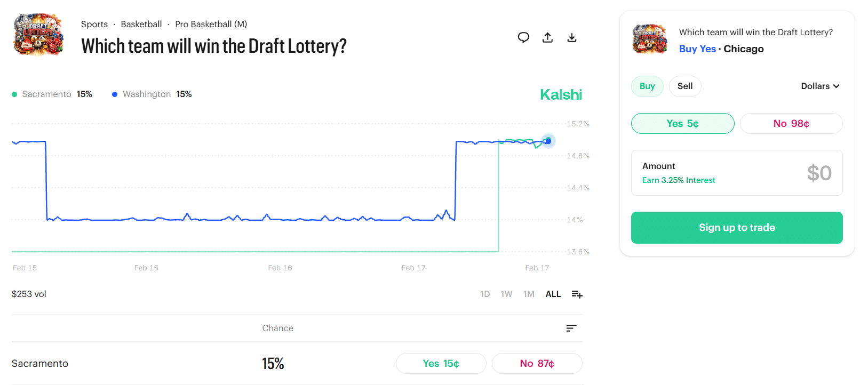Select the 1W chart range
This screenshot has height=385, width=868.
tap(506, 294)
